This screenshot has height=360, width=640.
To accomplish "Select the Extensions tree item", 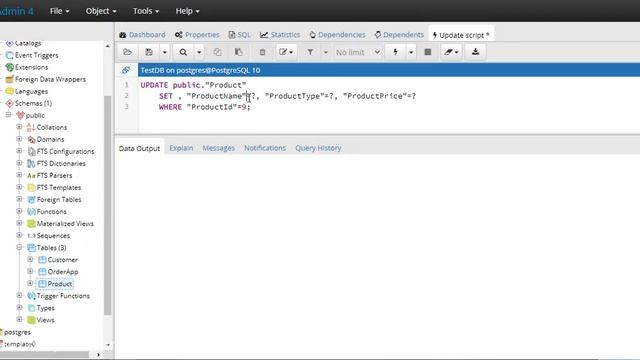I will 31,67.
